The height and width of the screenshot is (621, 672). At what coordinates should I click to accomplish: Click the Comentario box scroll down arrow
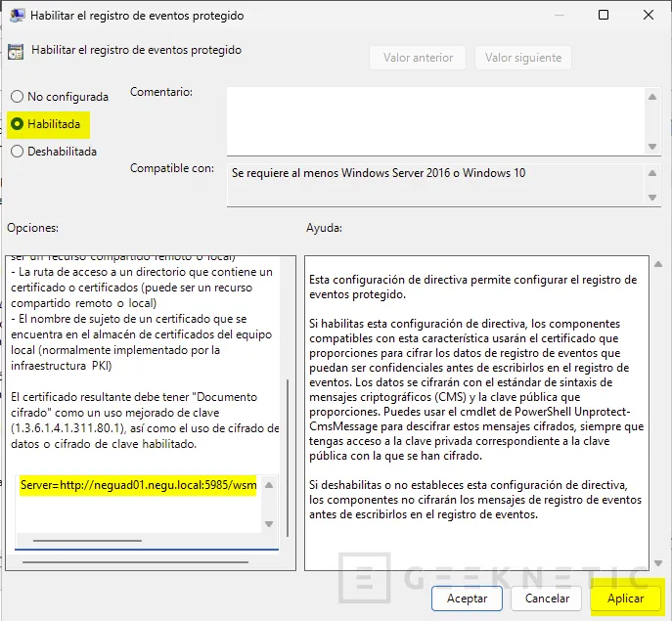pos(652,147)
